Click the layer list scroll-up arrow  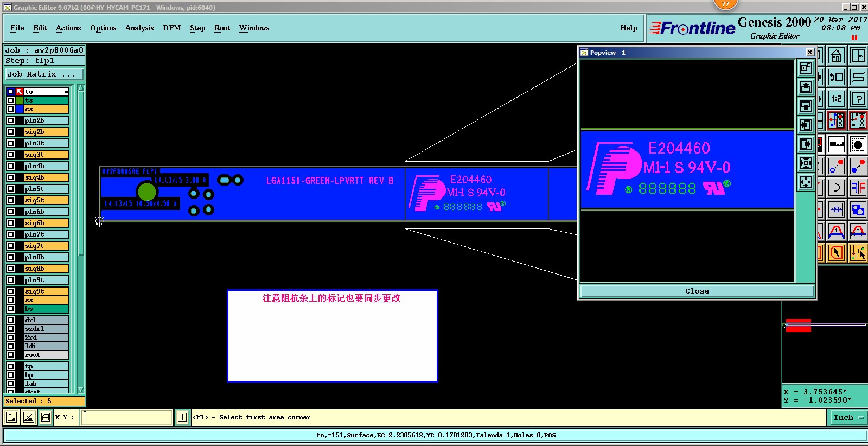81,88
